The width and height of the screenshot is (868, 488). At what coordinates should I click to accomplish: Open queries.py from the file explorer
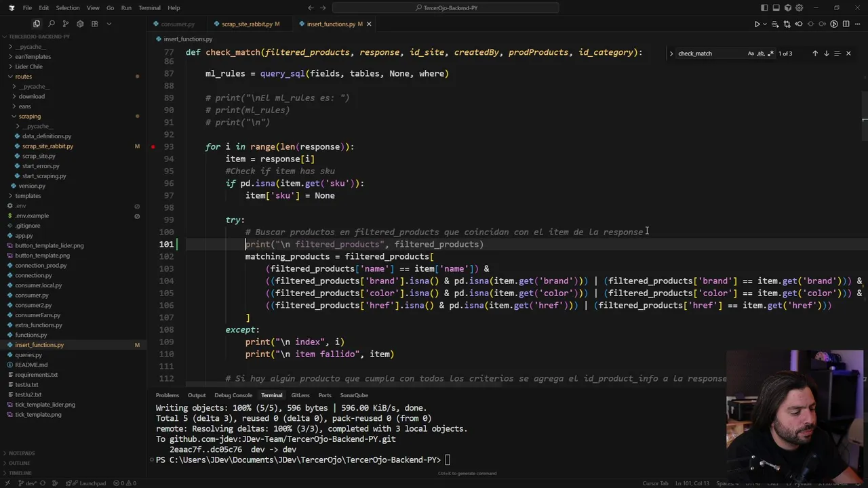pyautogui.click(x=28, y=355)
